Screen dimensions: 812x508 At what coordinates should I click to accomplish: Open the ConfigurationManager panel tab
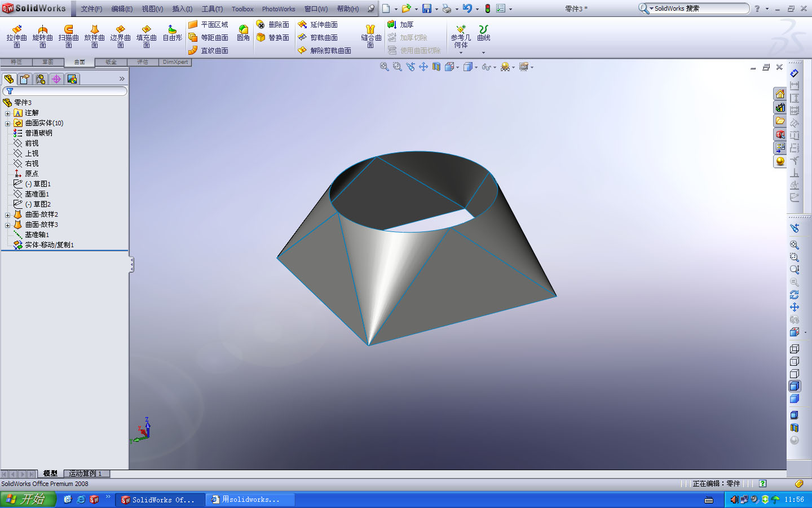[x=41, y=79]
